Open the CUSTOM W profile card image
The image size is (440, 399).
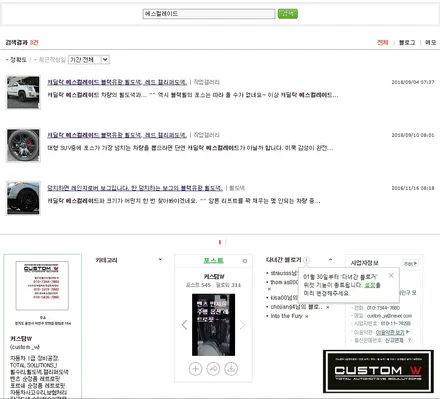click(x=42, y=286)
